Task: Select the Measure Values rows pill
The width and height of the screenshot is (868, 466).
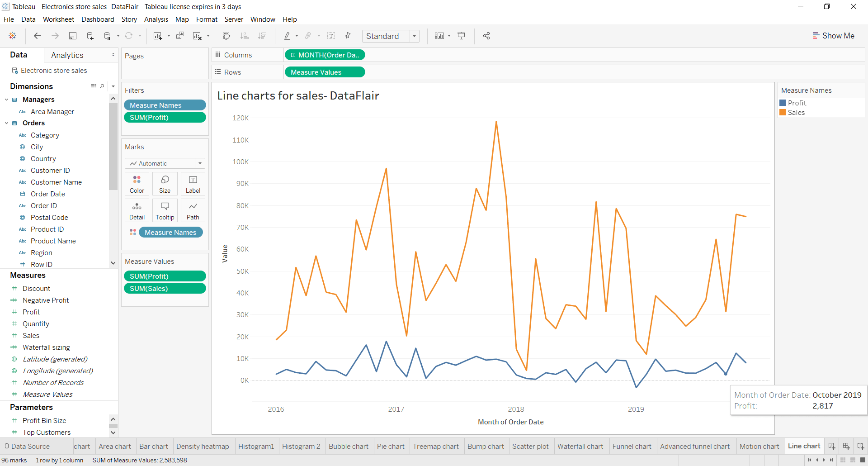Action: pos(325,72)
